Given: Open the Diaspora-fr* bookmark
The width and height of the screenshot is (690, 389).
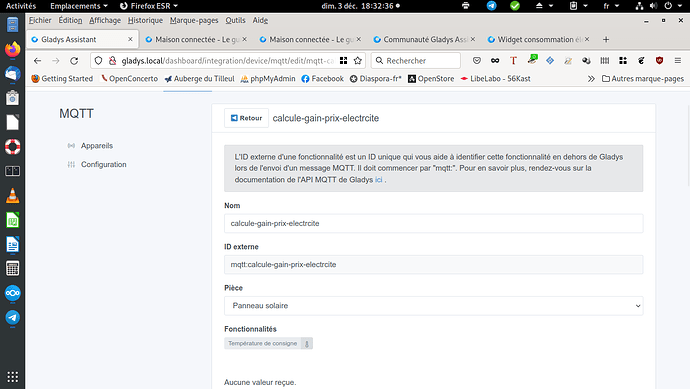Looking at the screenshot, I should 375,79.
